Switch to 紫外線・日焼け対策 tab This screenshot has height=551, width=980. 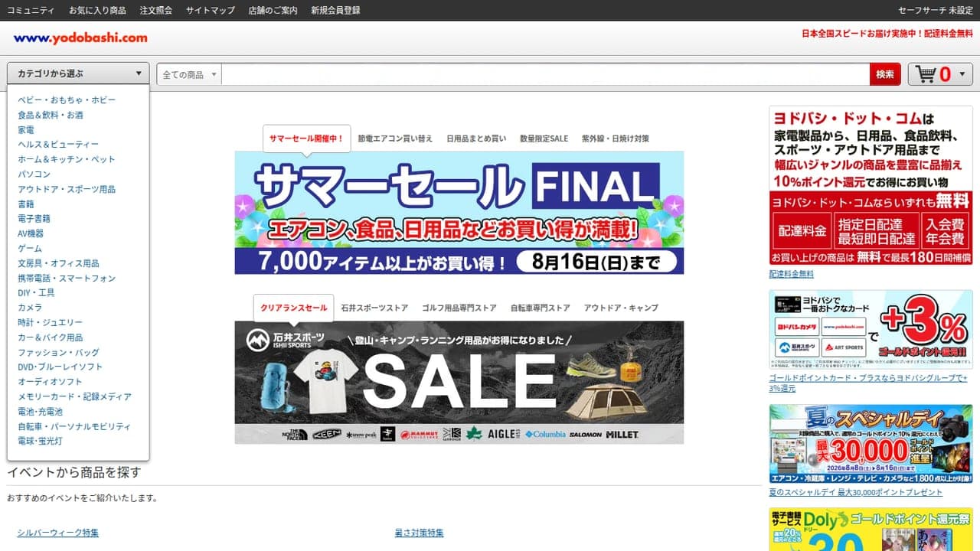point(616,139)
